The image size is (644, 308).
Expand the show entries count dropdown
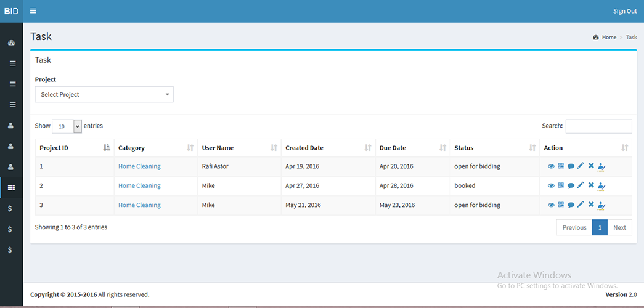pos(67,126)
